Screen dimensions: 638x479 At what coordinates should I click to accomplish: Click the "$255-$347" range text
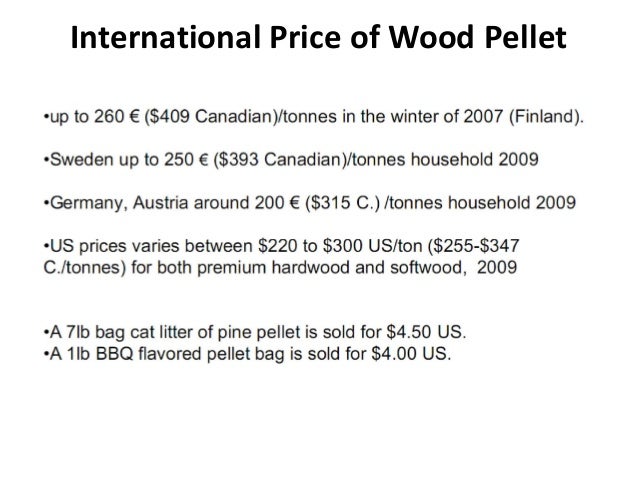(476, 246)
